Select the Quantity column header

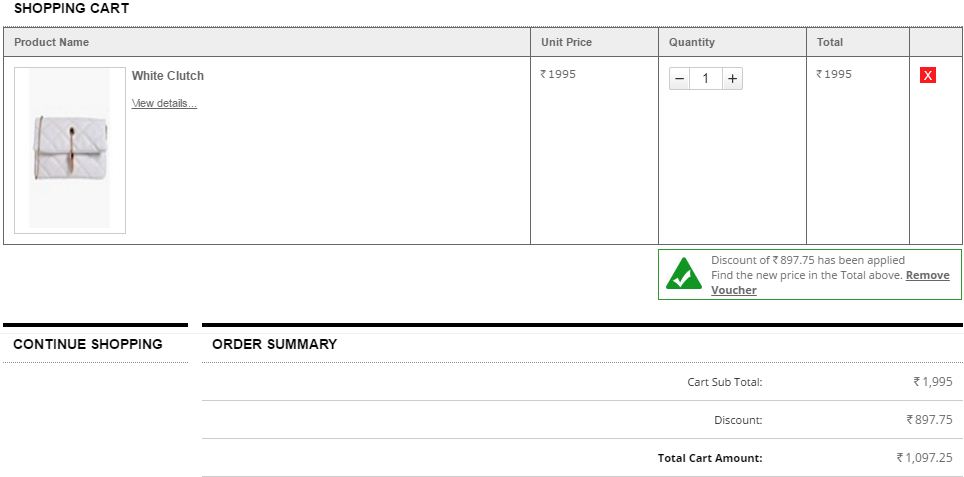coord(692,42)
